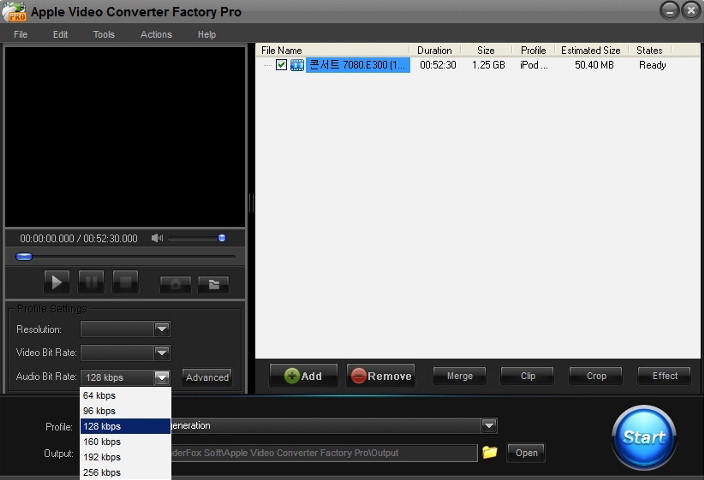Pause playback with the pause button

coord(91,282)
